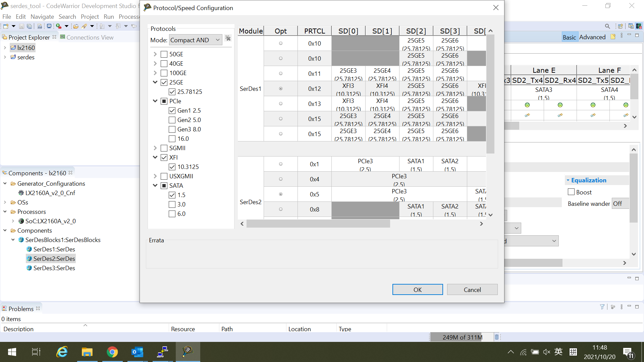Click the Cancel button
Viewport: 644px width, 362px height.
pyautogui.click(x=472, y=290)
